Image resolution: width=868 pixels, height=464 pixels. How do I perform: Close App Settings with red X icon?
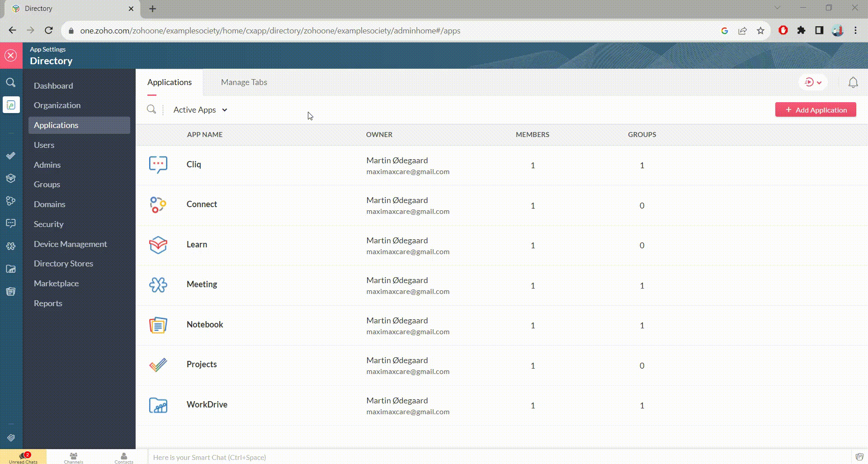click(x=11, y=56)
